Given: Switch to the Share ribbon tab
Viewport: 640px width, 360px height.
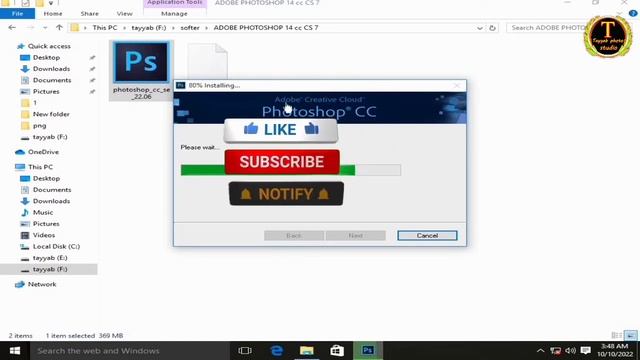Looking at the screenshot, I should [x=89, y=13].
